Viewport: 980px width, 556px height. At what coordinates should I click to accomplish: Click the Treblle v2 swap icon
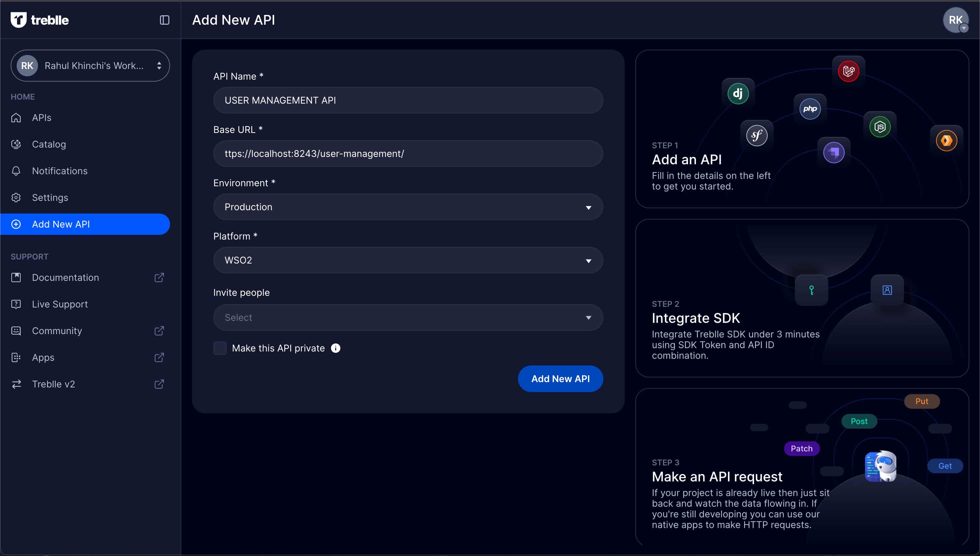(16, 384)
